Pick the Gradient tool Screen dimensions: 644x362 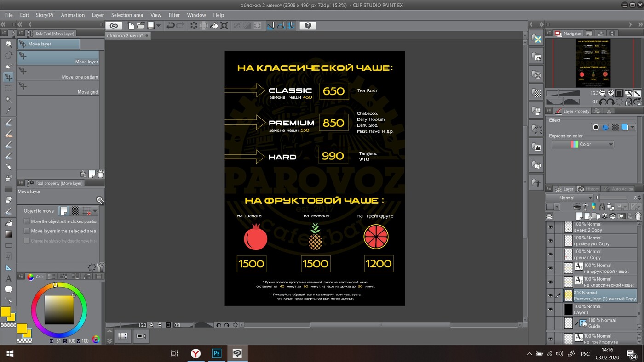pyautogui.click(x=8, y=234)
